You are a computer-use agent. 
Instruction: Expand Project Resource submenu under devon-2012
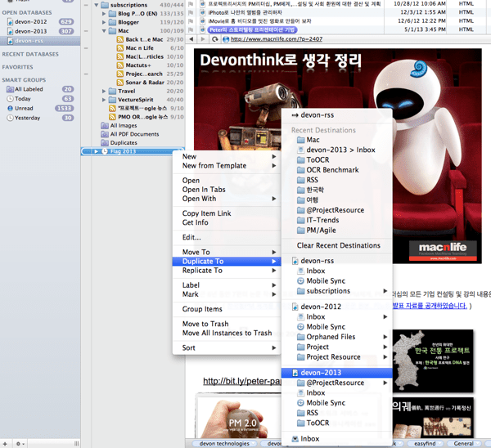pos(385,357)
